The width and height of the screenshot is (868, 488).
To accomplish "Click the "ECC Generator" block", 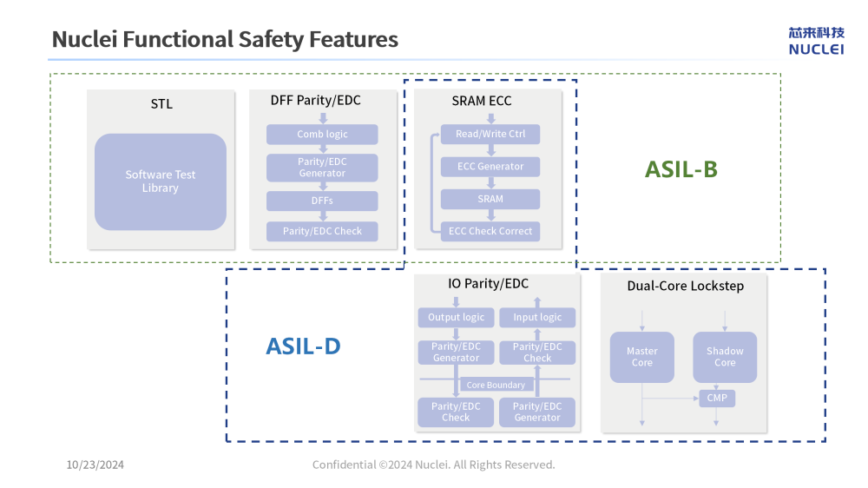I will point(490,166).
